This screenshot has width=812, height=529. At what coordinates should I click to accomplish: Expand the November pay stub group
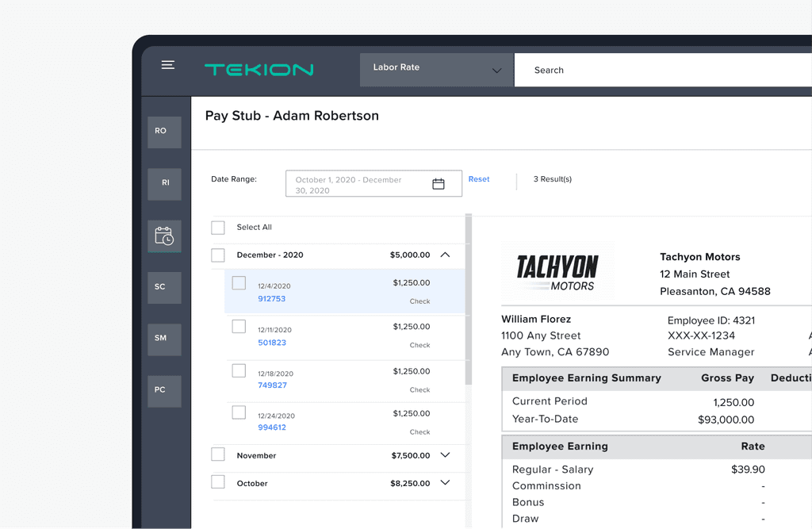click(446, 455)
